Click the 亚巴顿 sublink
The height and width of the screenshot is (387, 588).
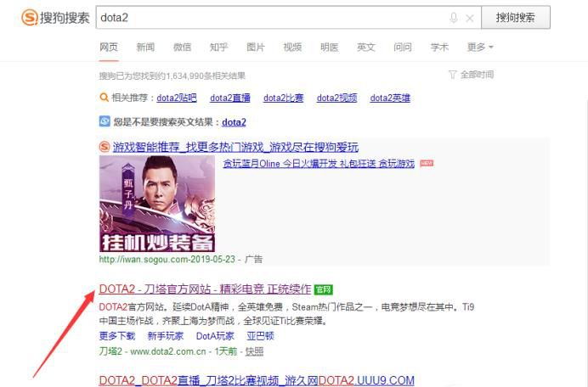coord(260,336)
